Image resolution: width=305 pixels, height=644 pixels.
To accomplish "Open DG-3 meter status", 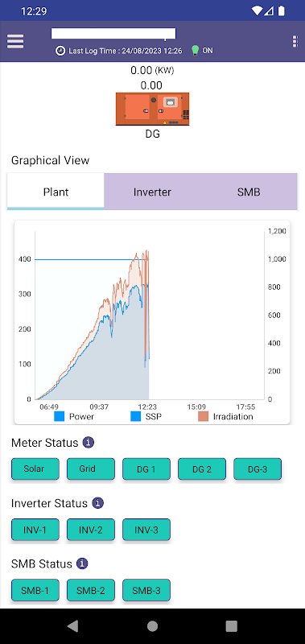I will point(258,469).
